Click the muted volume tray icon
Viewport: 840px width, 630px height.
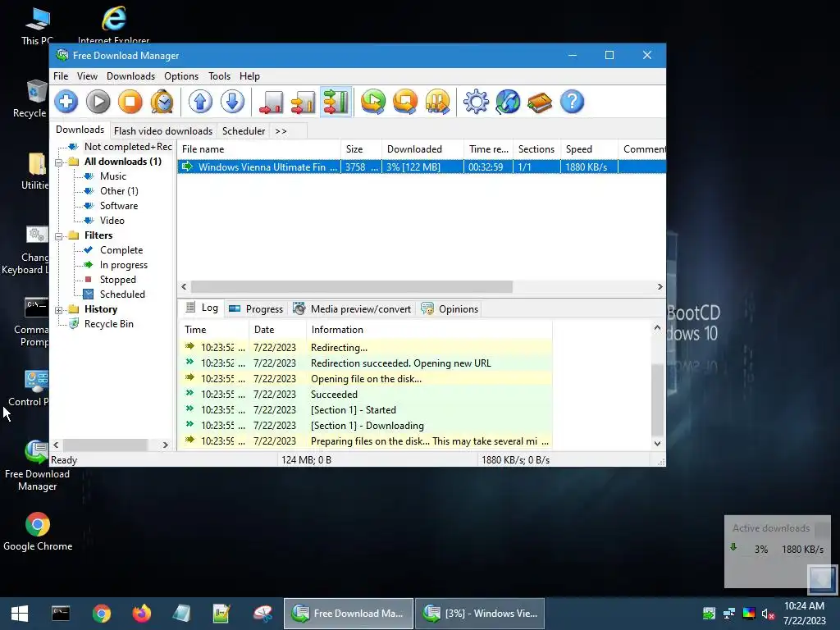click(768, 614)
